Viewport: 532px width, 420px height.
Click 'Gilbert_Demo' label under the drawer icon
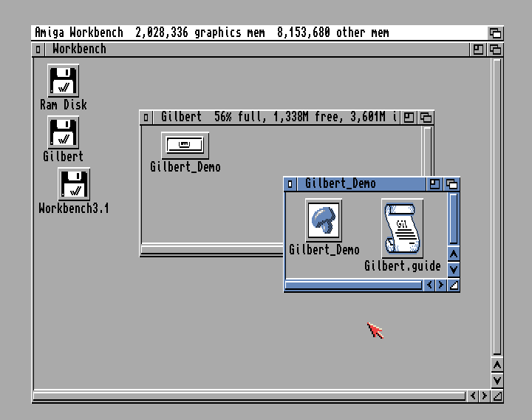tap(185, 166)
